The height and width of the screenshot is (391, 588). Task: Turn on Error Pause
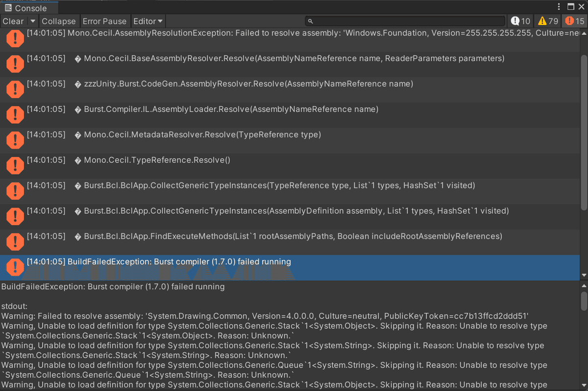(104, 21)
